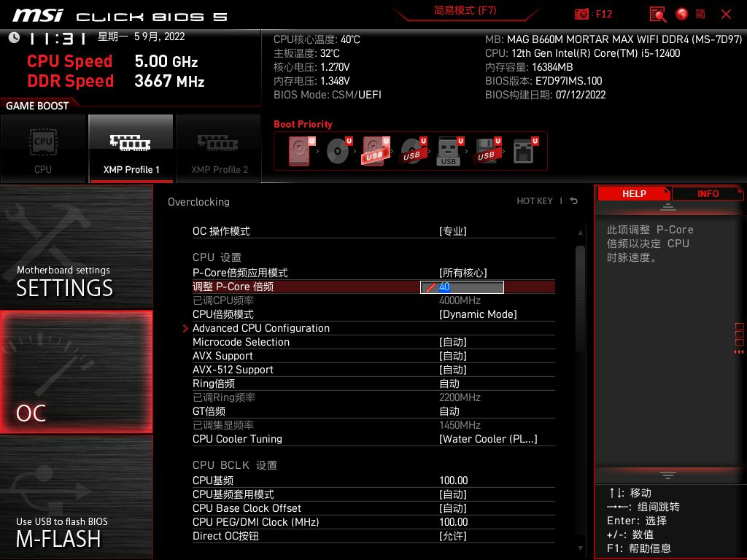This screenshot has height=560, width=747.
Task: Open the OC overclocking section
Action: 76,372
